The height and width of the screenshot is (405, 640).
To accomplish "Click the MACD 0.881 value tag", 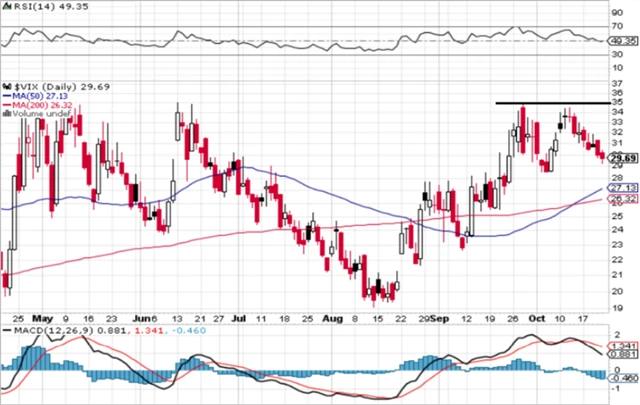I will [x=622, y=354].
